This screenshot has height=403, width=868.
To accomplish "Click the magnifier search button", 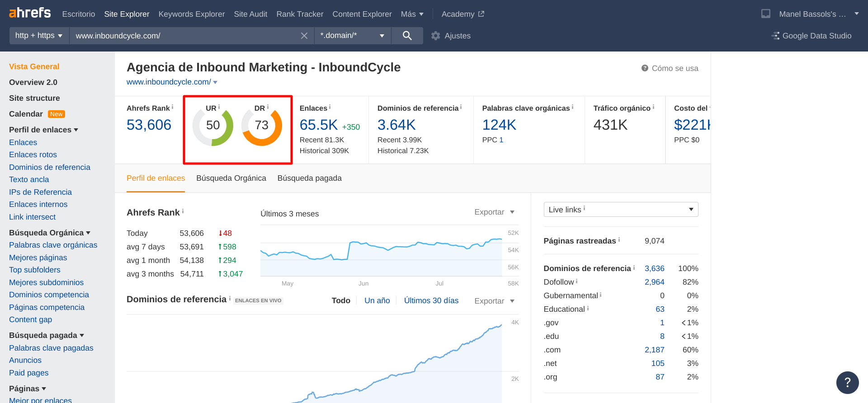I will pos(407,36).
